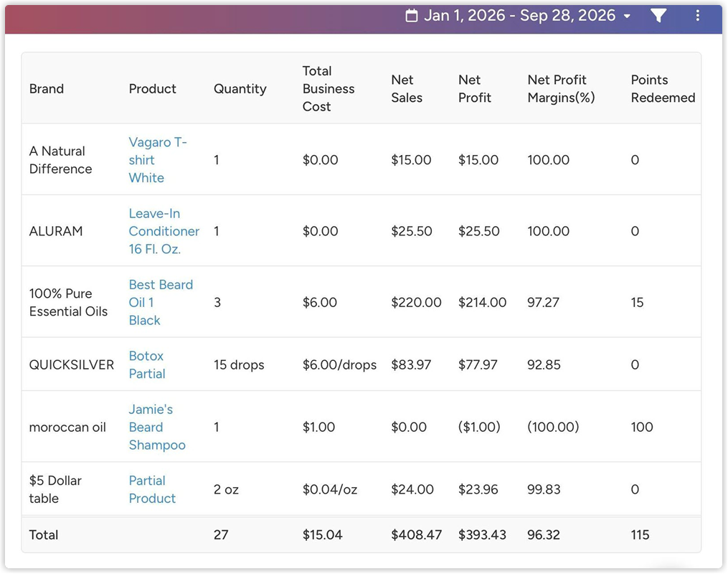Viewport: 728px width, 574px height.
Task: Click the Net Profit Margins(%) column header
Action: (x=561, y=89)
